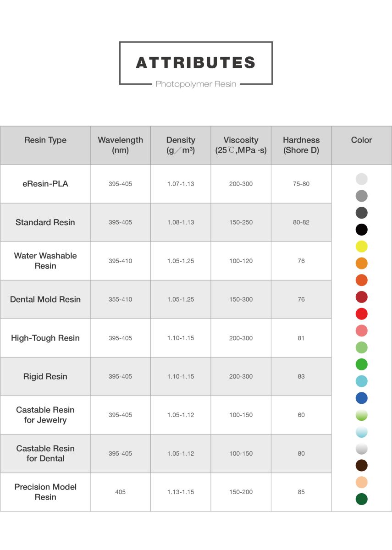Click the eResin-PLA row label
The width and height of the screenshot is (392, 550).
point(45,184)
